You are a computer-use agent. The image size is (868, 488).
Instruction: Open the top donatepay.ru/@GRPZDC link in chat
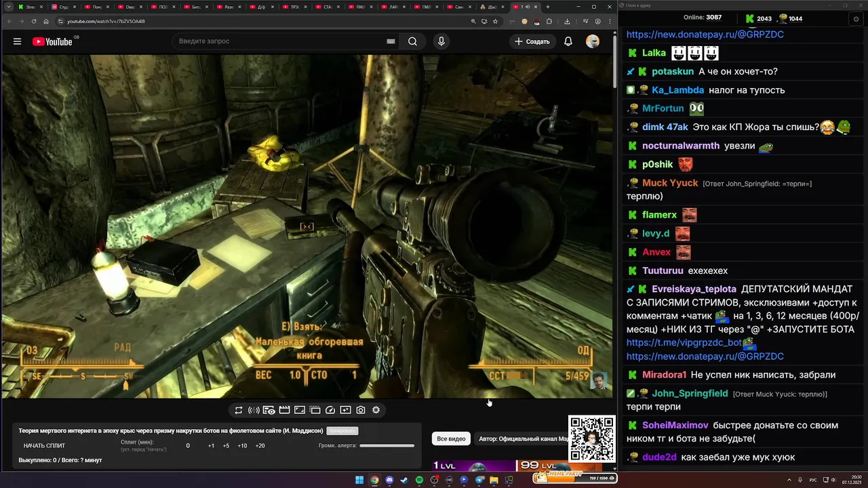point(705,35)
